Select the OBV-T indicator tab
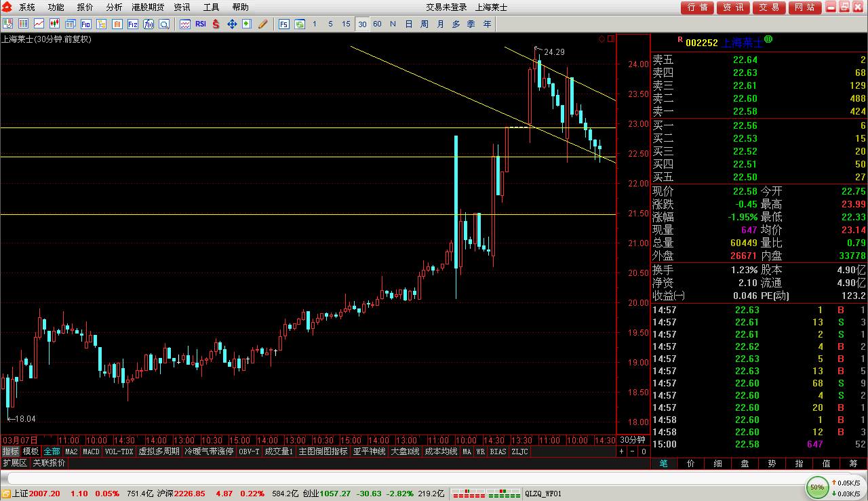Image resolution: width=868 pixels, height=501 pixels. coord(249,452)
